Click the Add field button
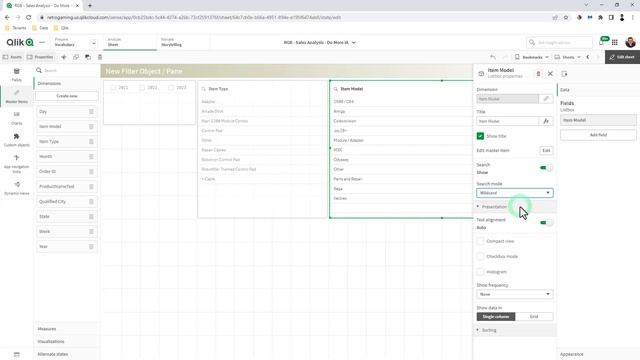The image size is (640, 360). [x=598, y=135]
